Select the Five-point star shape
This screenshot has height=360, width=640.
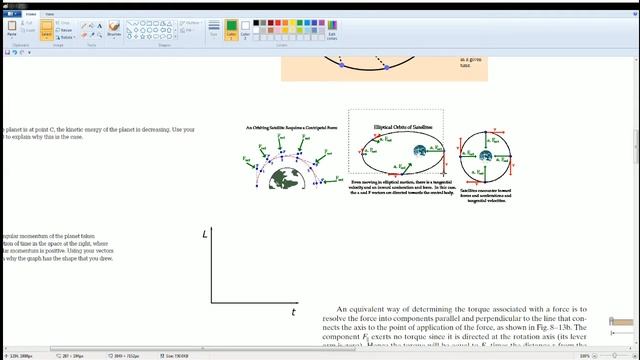click(143, 36)
